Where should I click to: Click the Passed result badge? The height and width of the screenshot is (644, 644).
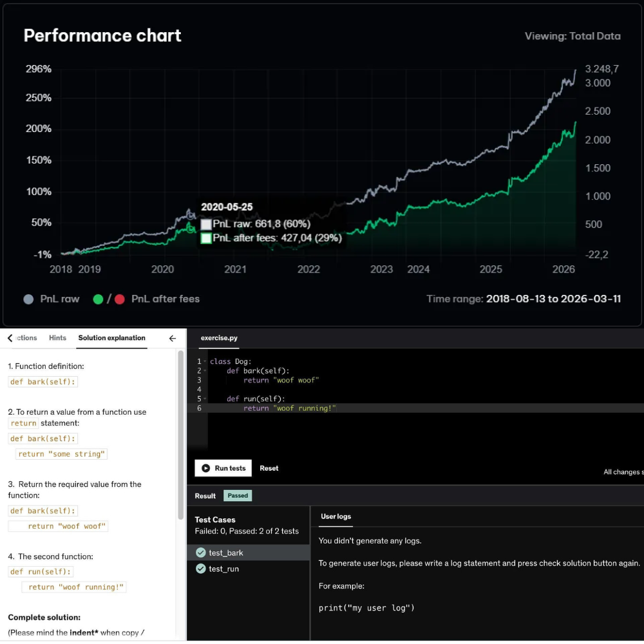[238, 495]
